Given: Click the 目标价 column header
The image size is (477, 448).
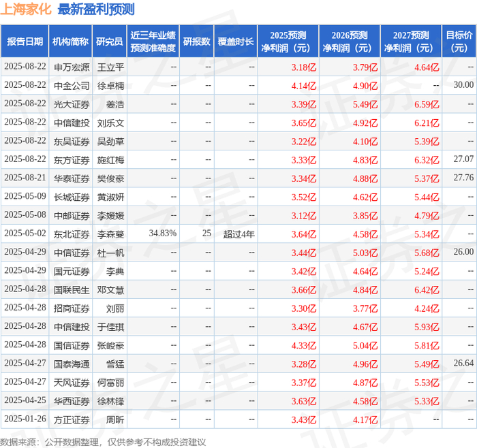Looking at the screenshot, I should tap(459, 42).
